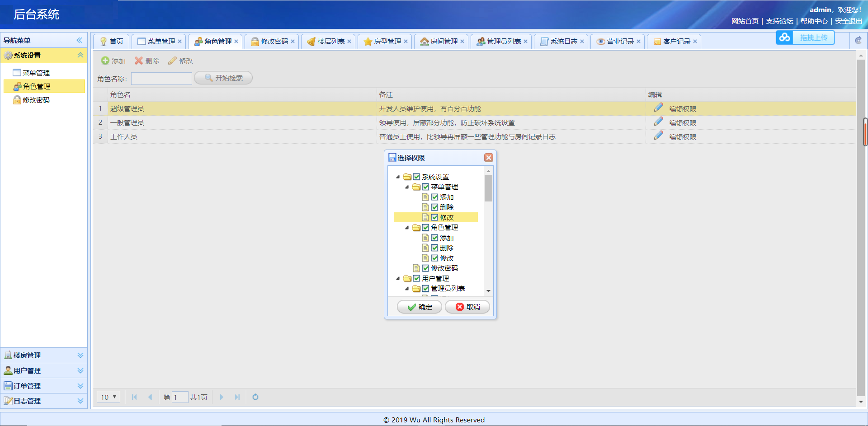
Task: Uncheck 添加 checkbox under 角色管理
Action: click(434, 238)
